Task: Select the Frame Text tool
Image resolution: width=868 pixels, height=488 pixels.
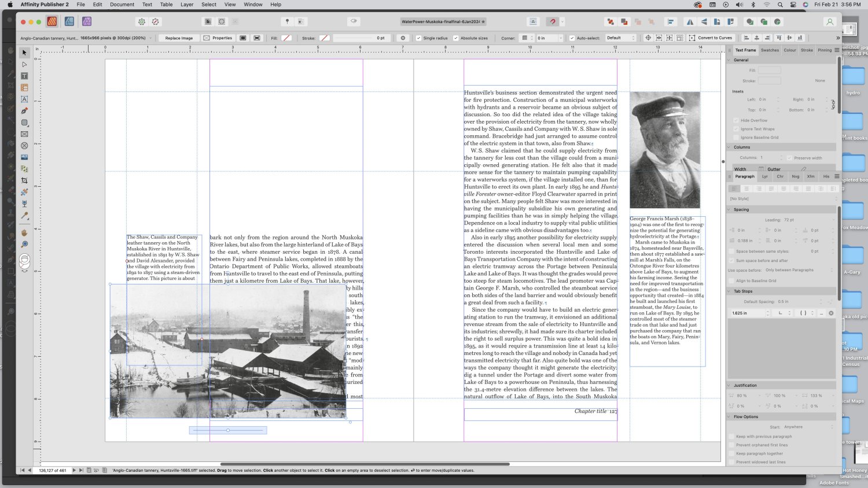Action: pyautogui.click(x=24, y=76)
